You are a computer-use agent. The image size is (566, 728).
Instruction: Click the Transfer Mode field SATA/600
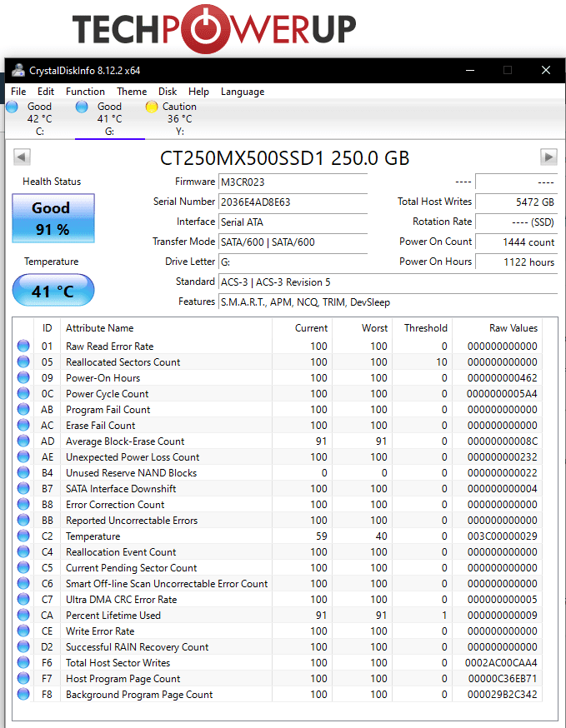point(293,242)
